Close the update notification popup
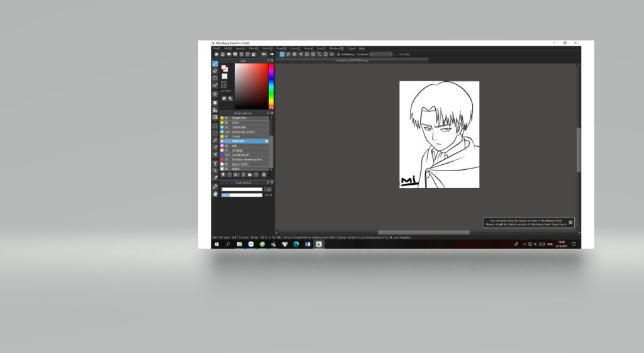644x353 pixels. click(x=570, y=222)
